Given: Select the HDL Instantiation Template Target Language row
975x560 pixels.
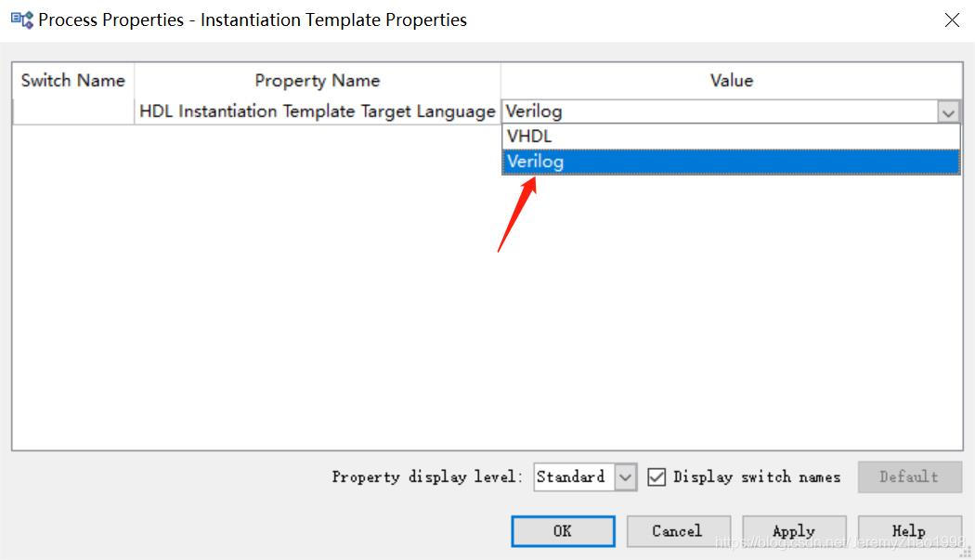Looking at the screenshot, I should 317,111.
